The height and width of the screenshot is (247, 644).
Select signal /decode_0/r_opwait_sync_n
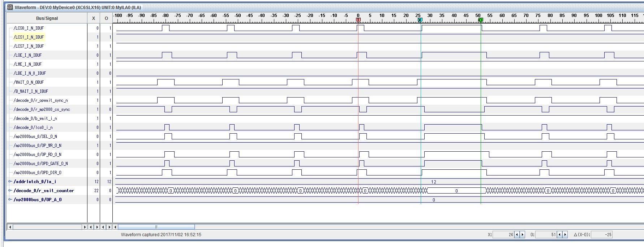pyautogui.click(x=40, y=100)
